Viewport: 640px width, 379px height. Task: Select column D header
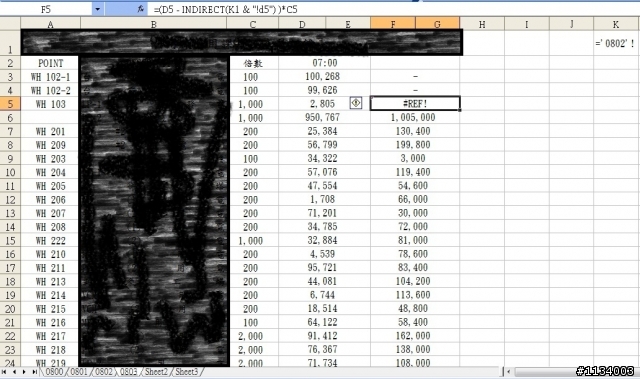pyautogui.click(x=302, y=24)
